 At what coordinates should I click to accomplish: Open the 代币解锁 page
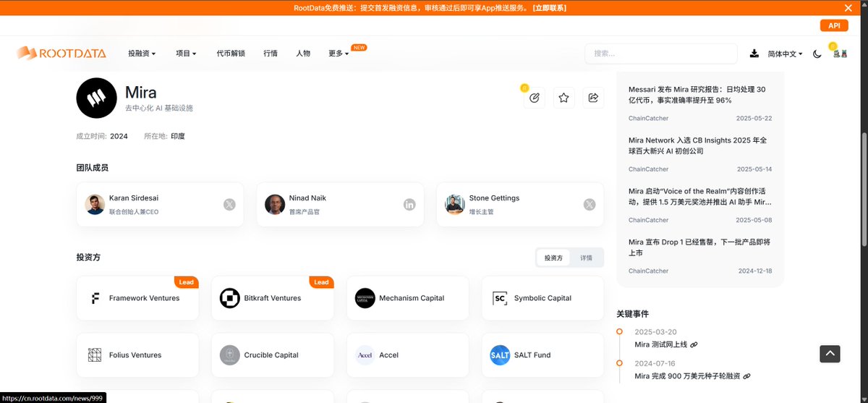231,54
